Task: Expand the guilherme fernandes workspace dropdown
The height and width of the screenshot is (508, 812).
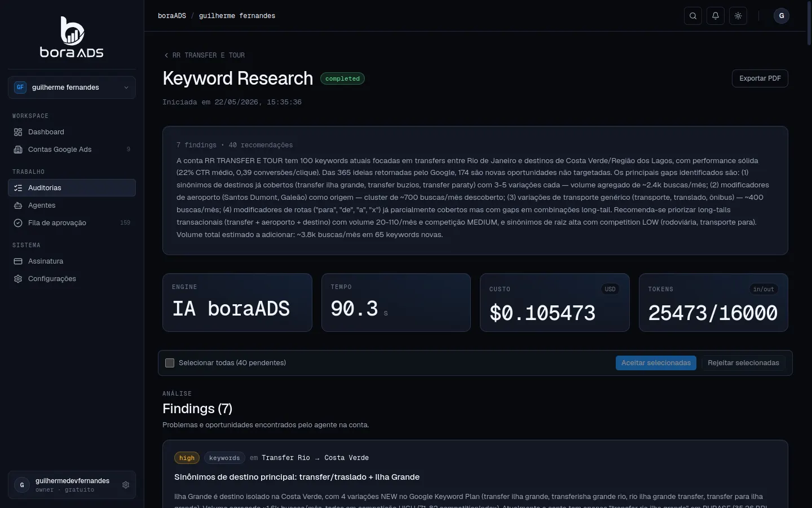Action: [x=72, y=87]
